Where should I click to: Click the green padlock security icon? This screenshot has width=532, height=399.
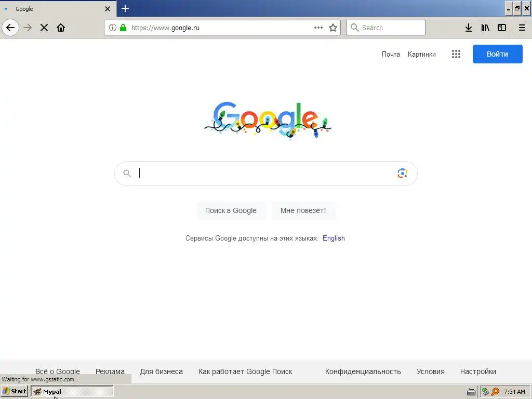[123, 28]
